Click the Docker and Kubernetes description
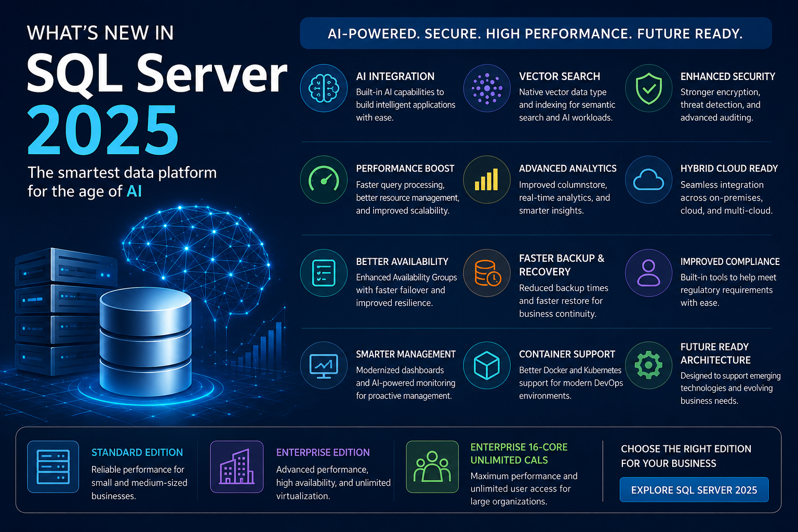The width and height of the screenshot is (798, 532). tap(571, 383)
